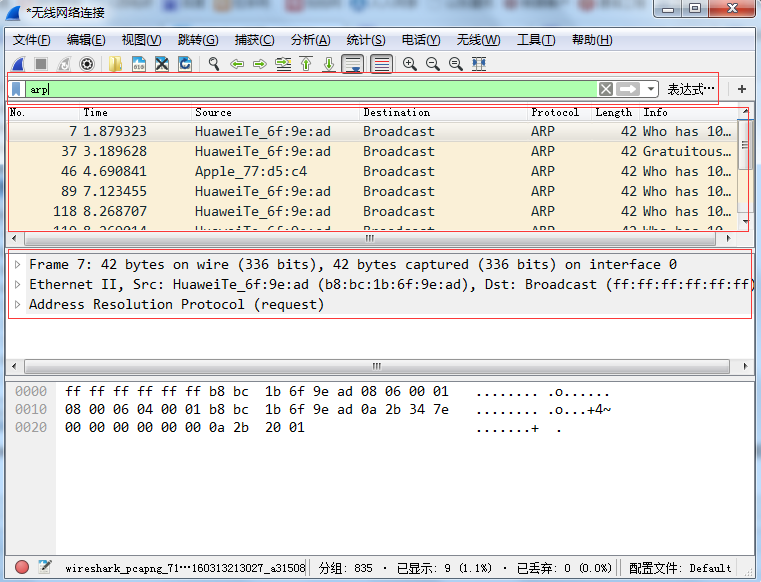Viewport: 761px width, 582px height.
Task: Sort by the Length column header
Action: tap(616, 113)
